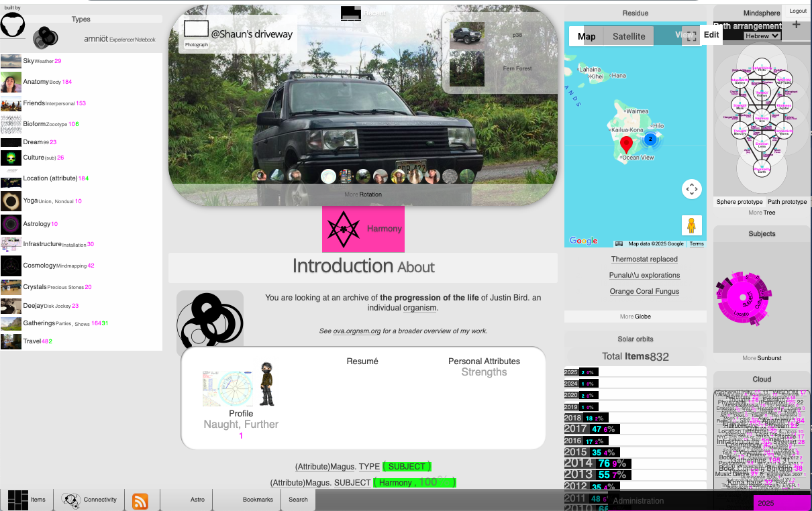
Task: Click the RSS feed icon
Action: click(140, 500)
